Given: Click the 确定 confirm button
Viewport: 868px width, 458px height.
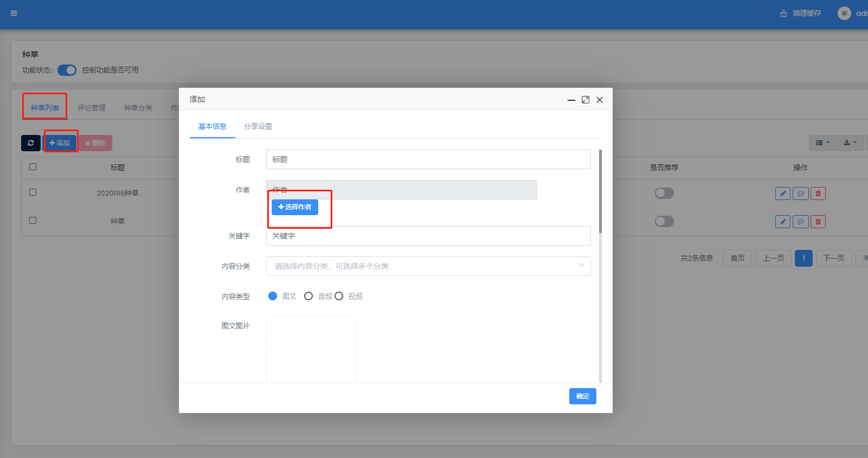Looking at the screenshot, I should (x=582, y=396).
